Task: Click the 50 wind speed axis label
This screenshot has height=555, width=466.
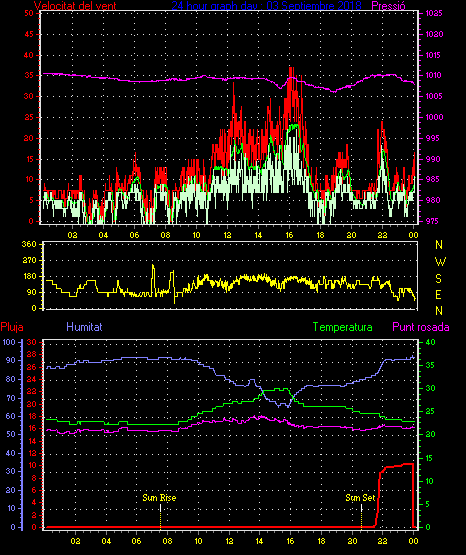Action: point(29,13)
